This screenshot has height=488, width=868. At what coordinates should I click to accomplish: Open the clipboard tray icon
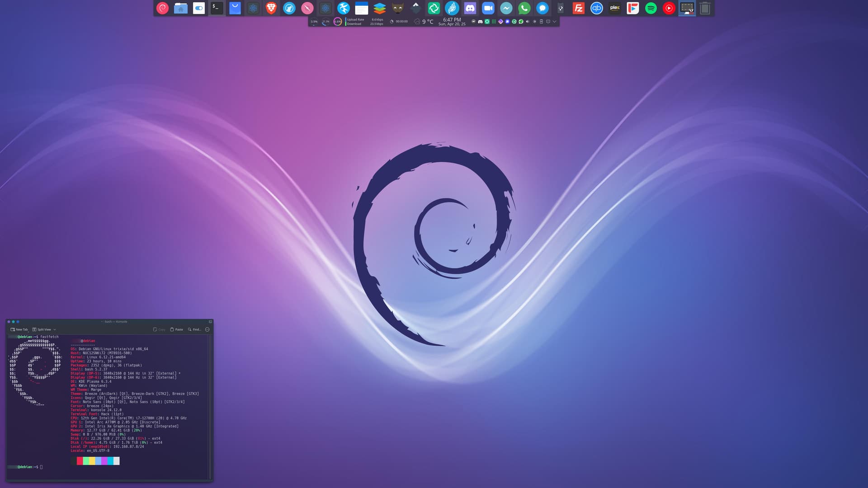[x=542, y=21]
